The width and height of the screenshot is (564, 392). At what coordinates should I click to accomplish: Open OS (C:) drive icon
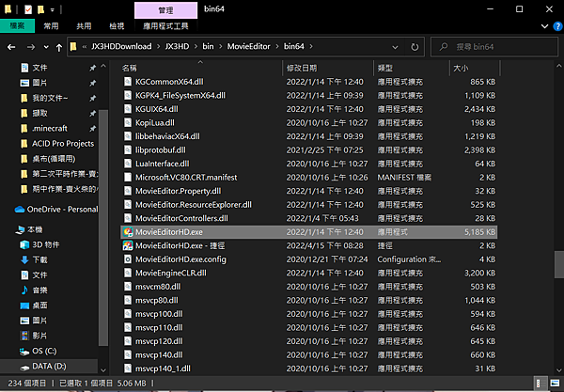pos(24,352)
